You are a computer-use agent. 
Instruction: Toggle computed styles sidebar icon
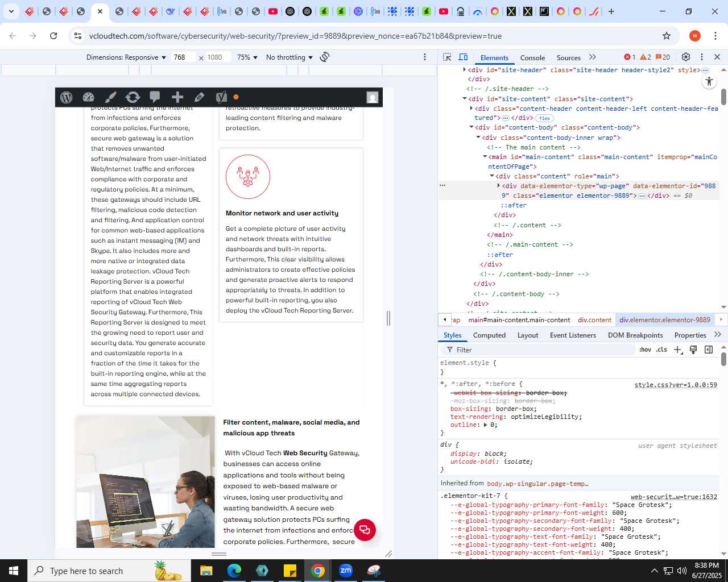(x=709, y=350)
